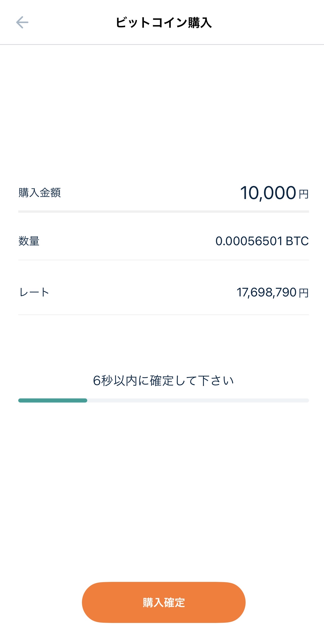Screen dimensions: 324x644
Task: Click the gray unfilled part of countdown bar
Action: pos(198,400)
